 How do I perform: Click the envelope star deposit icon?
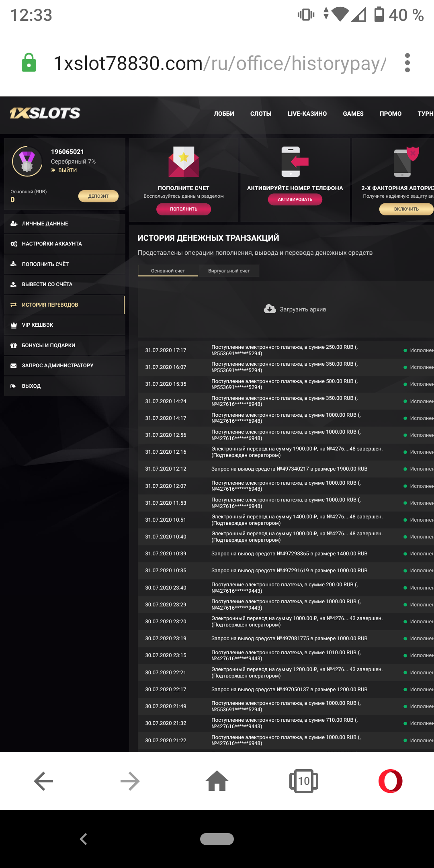tap(184, 162)
